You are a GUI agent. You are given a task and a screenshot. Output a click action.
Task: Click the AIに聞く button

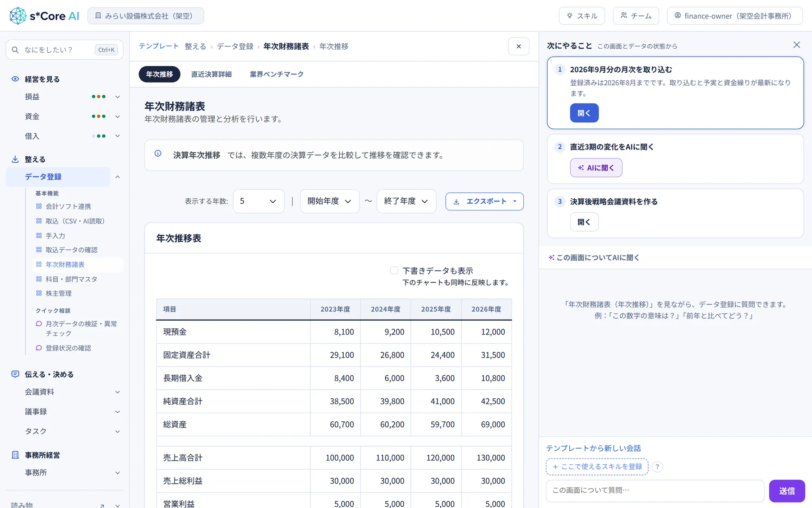tap(596, 168)
